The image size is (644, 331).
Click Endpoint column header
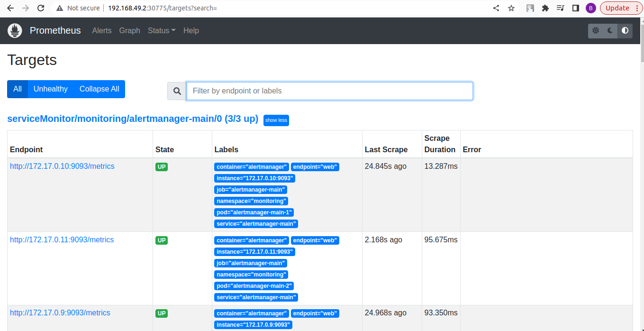tap(27, 150)
